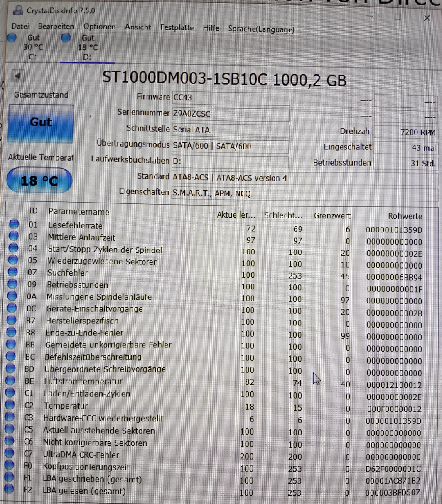This screenshot has height=504, width=442.
Task: Close the CrystalDiskInfo window
Action: coord(427,17)
